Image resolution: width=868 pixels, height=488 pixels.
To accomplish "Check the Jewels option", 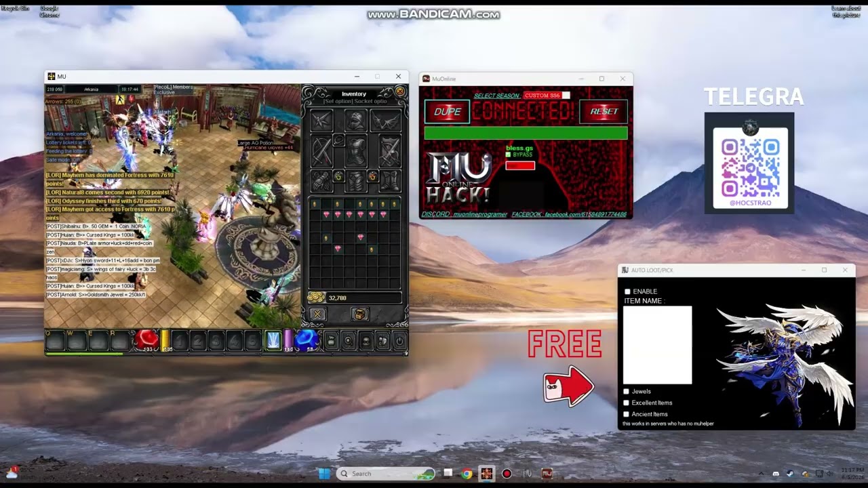I will coord(626,391).
